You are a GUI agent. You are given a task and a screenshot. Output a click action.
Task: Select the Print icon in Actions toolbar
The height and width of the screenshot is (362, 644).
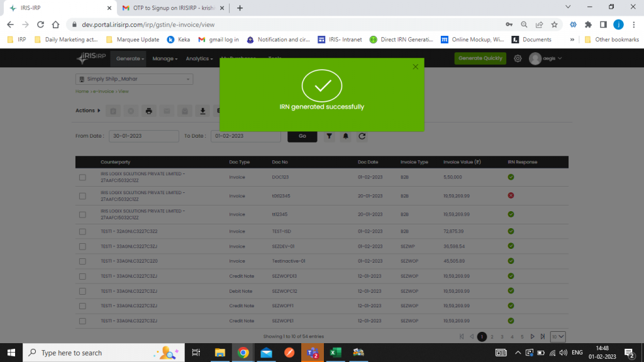149,111
